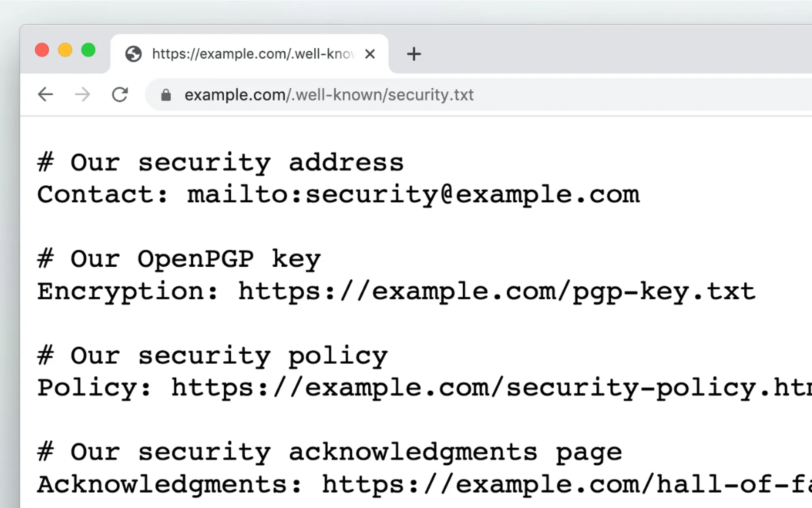812x508 pixels.
Task: Reload the security.txt page
Action: 120,94
